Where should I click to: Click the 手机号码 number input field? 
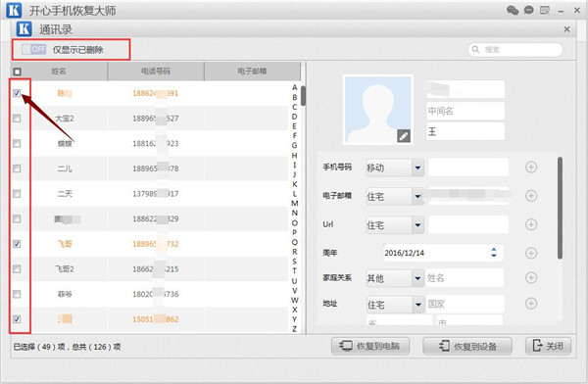point(468,168)
